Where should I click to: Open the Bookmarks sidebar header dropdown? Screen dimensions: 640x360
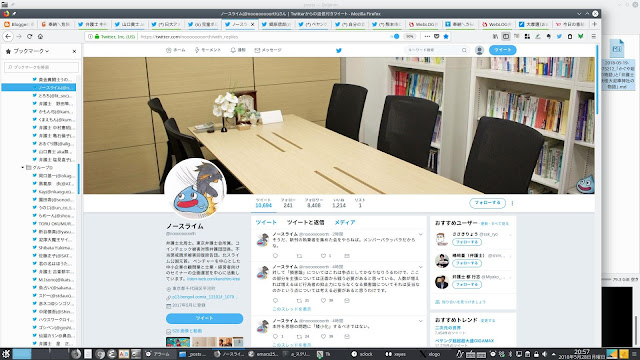tap(31, 51)
